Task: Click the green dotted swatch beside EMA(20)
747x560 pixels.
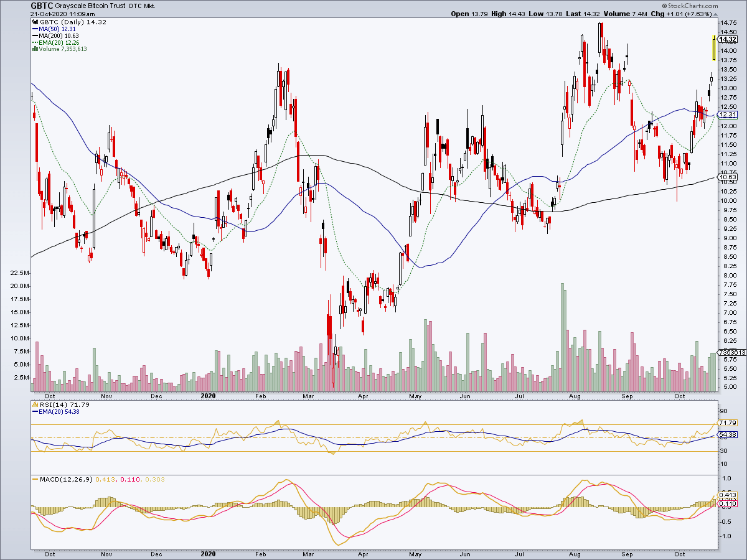Action: click(x=34, y=42)
